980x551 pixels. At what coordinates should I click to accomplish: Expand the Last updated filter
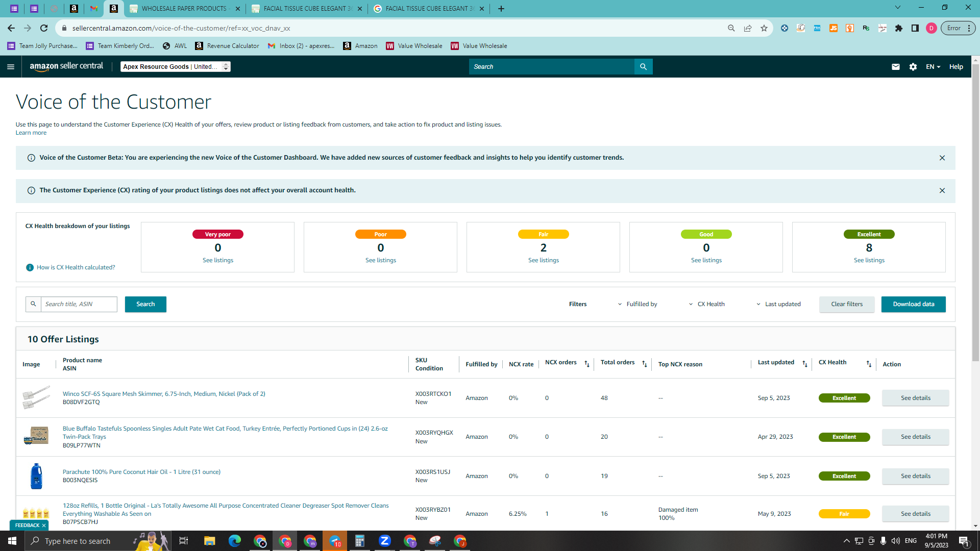click(779, 304)
